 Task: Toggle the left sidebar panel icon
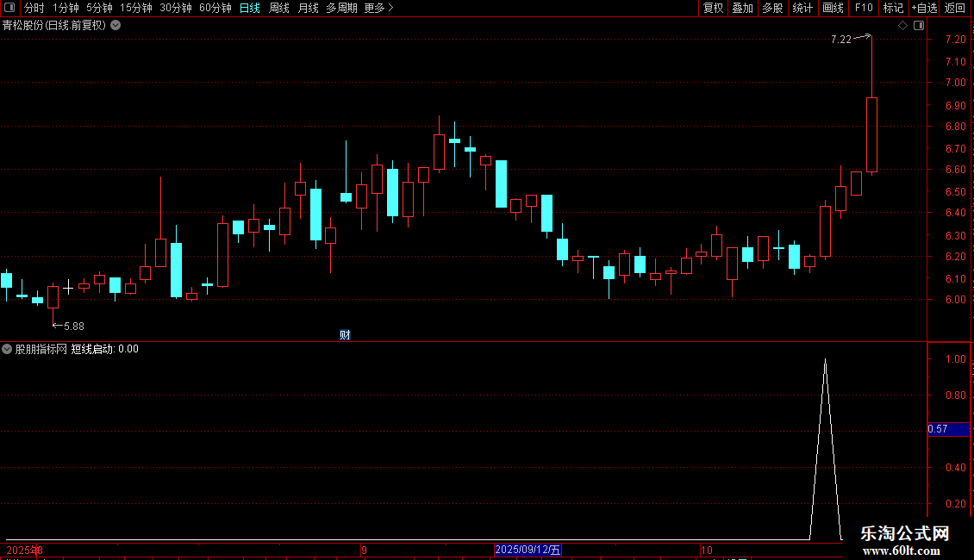9,8
